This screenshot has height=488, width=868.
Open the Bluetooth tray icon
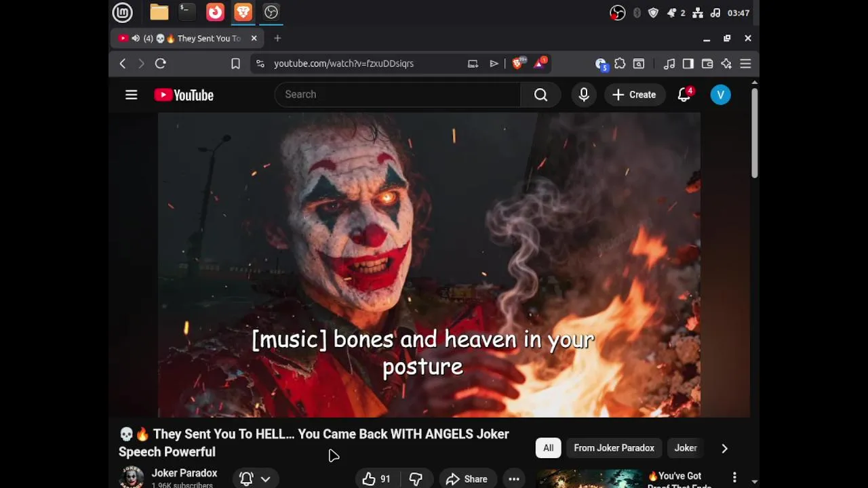coord(637,13)
